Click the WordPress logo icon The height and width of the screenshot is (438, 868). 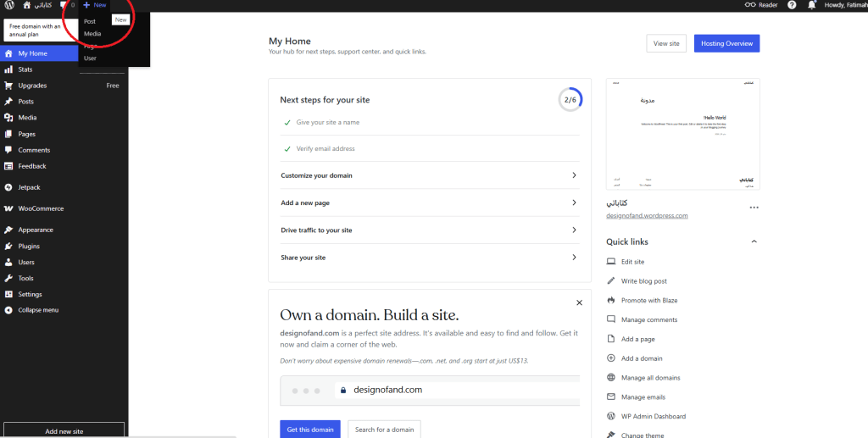(x=9, y=5)
